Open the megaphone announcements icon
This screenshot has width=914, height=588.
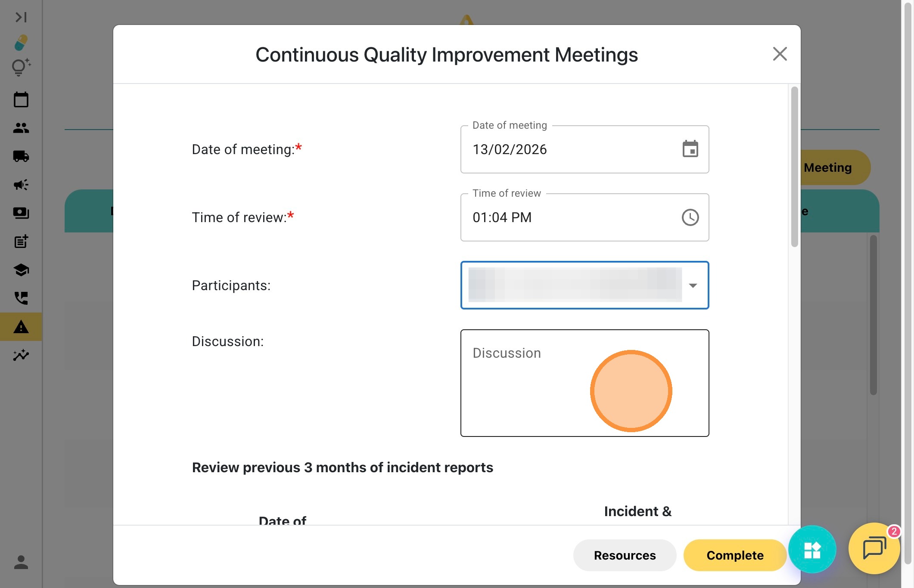(x=21, y=185)
